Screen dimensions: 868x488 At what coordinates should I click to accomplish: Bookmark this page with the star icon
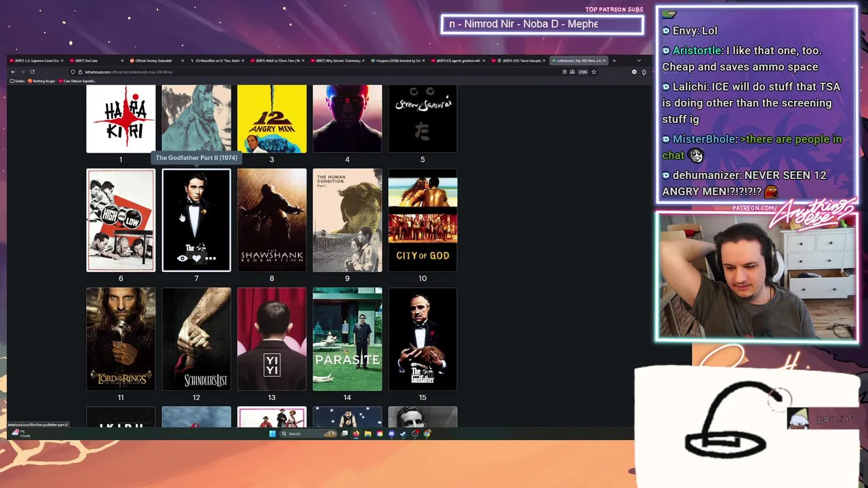pos(594,72)
